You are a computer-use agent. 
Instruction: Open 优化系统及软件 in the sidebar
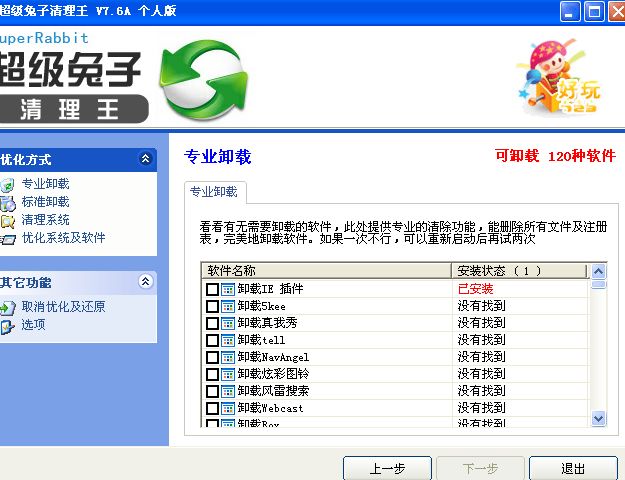click(x=63, y=238)
